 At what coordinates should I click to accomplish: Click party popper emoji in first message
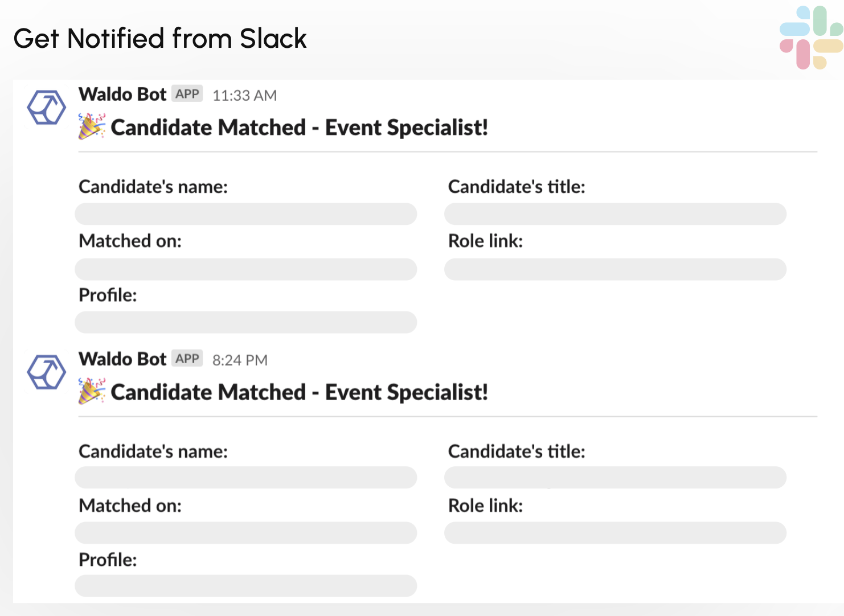pyautogui.click(x=92, y=126)
